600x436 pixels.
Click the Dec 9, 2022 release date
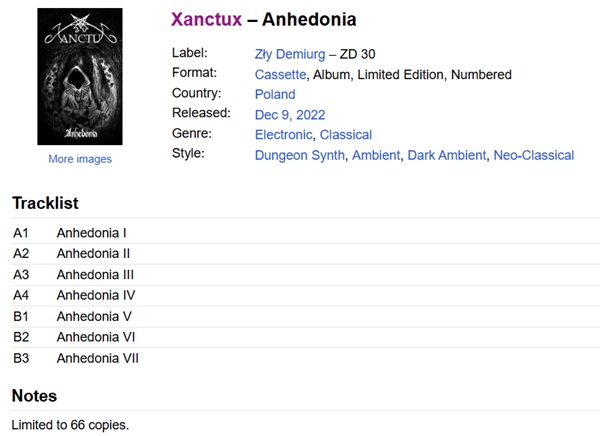290,115
